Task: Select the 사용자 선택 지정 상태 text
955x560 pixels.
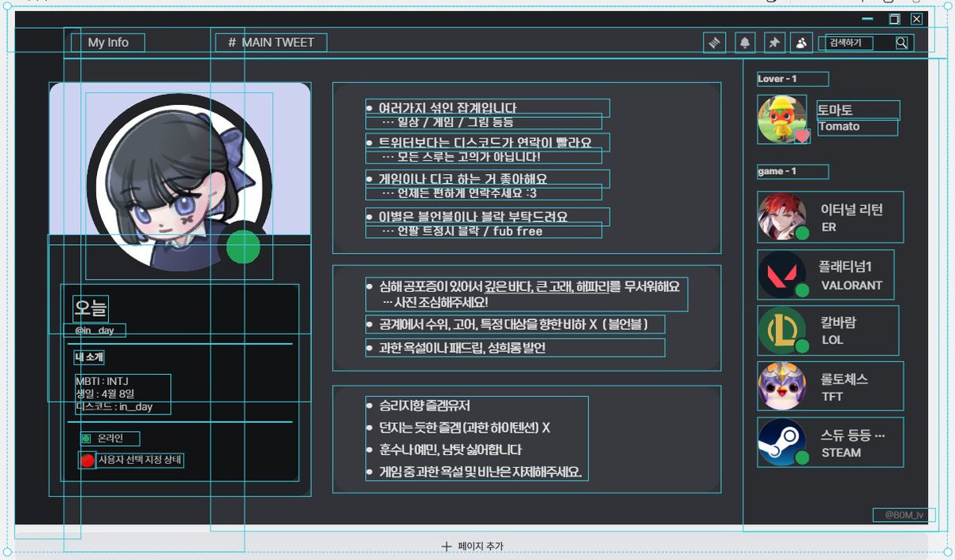Action: tap(140, 460)
